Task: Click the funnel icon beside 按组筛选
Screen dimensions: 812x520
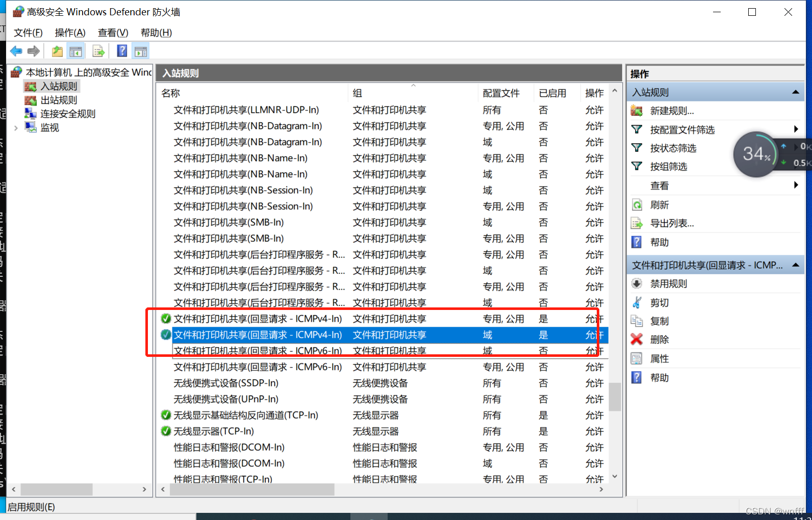Action: pos(637,166)
